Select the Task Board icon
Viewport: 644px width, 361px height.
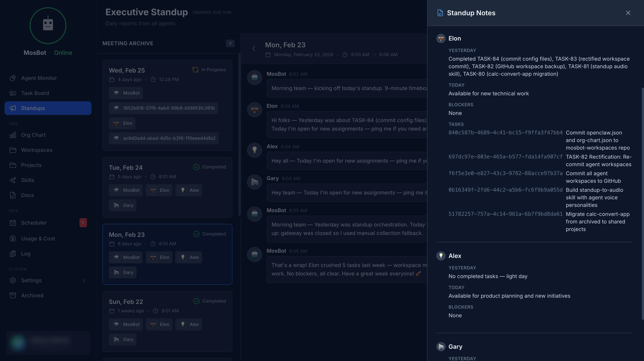(x=13, y=93)
